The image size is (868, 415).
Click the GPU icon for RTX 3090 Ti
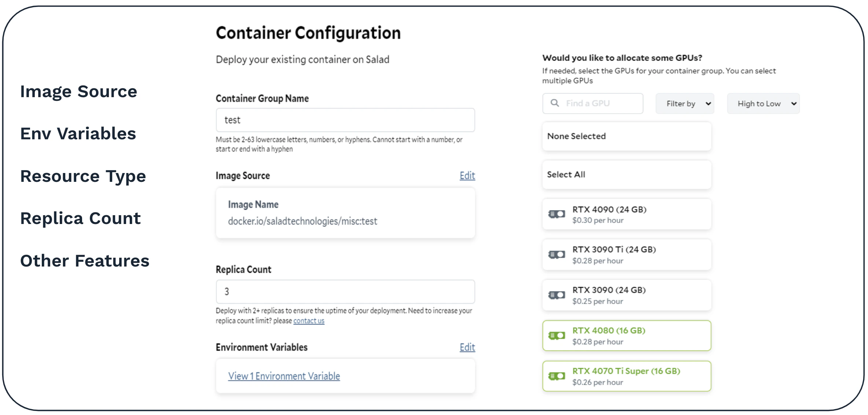coord(556,254)
